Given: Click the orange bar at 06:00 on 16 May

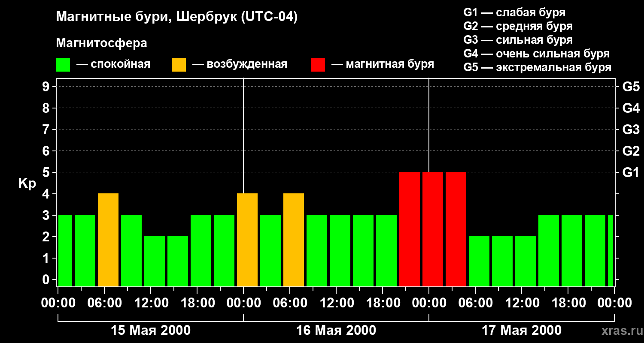Looking at the screenshot, I should 294,240.
